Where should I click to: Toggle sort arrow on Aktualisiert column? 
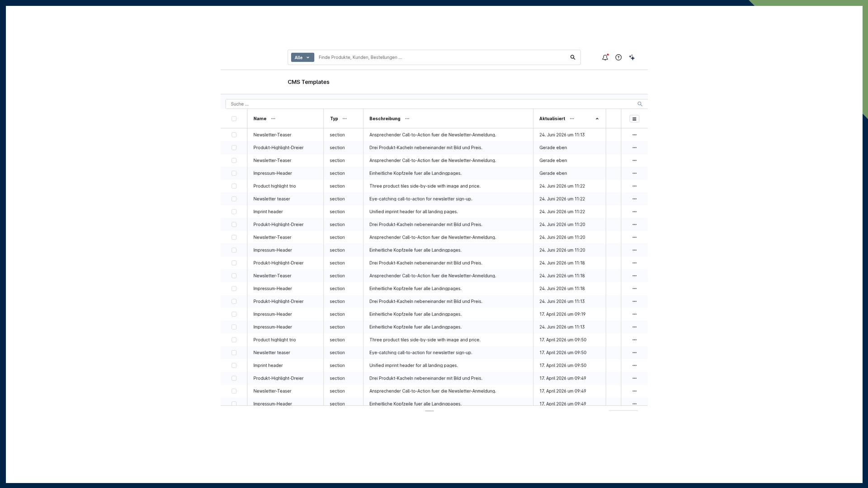(597, 119)
